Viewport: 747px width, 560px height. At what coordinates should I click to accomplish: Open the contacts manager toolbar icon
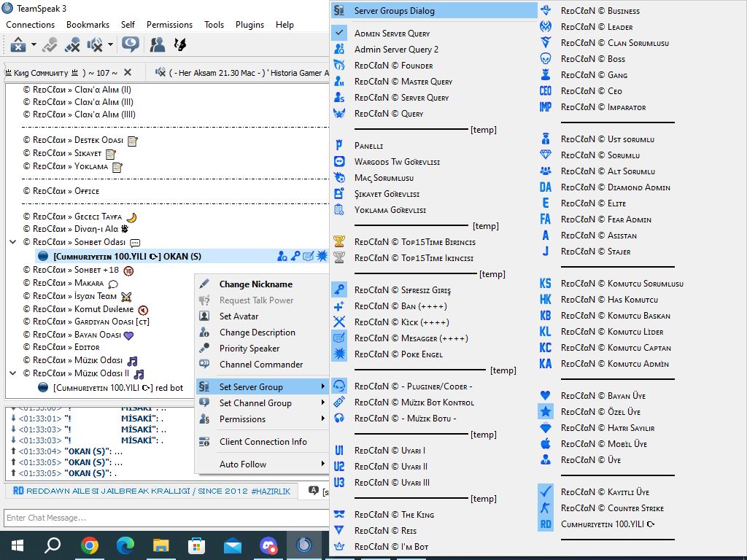[x=158, y=44]
